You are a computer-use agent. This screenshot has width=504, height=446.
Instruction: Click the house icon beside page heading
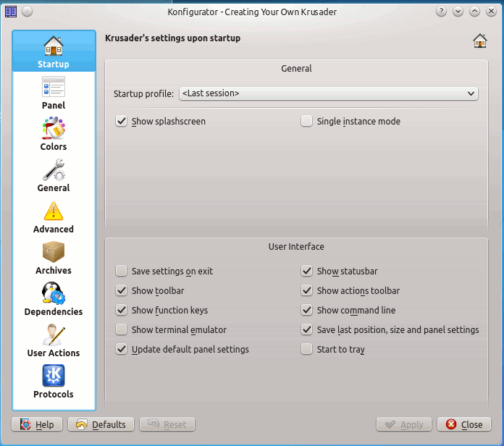(x=480, y=41)
